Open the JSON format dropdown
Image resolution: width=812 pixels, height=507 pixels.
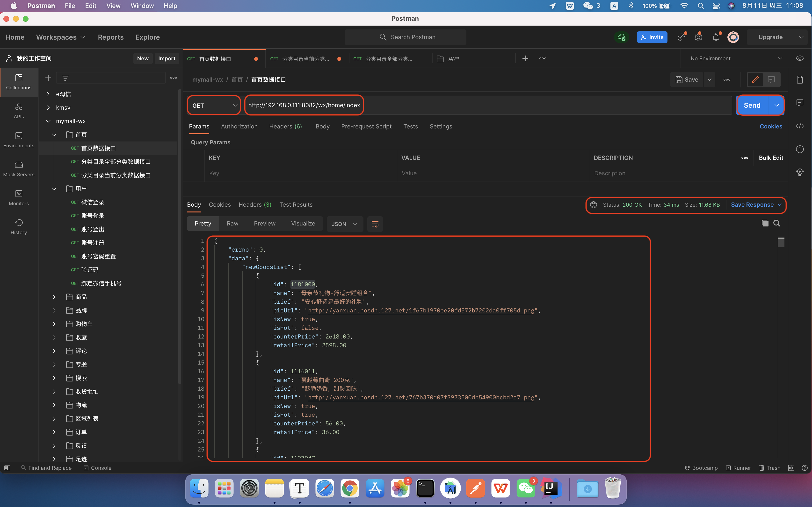[344, 224]
